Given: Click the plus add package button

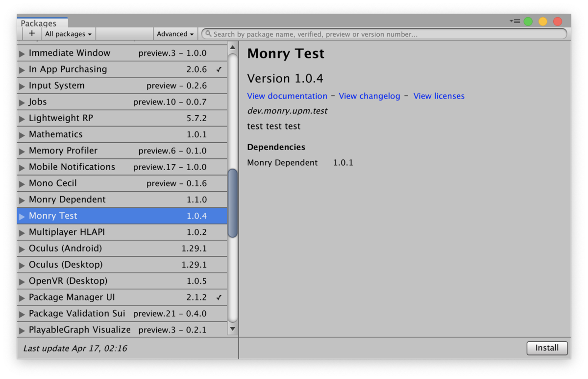Looking at the screenshot, I should [x=32, y=34].
